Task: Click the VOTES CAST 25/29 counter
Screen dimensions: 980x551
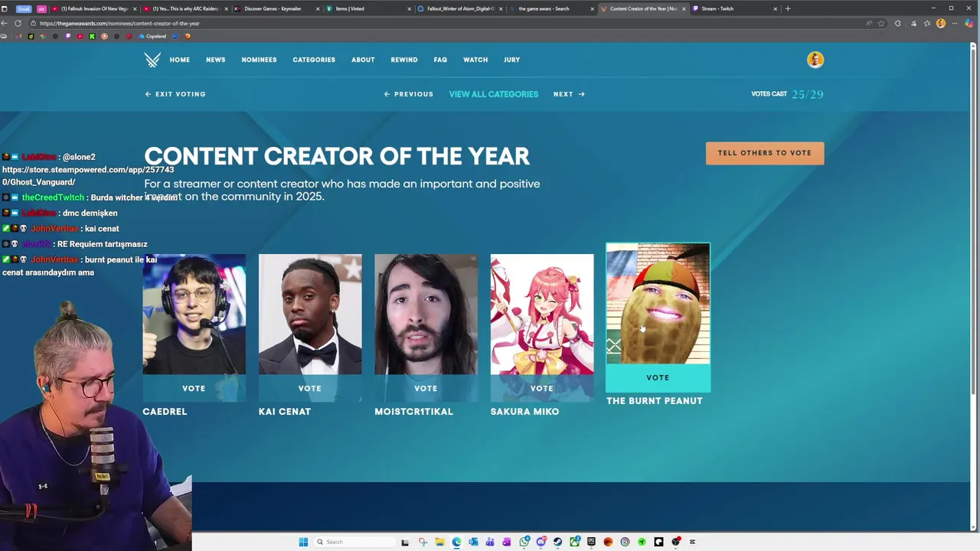Action: (x=787, y=94)
